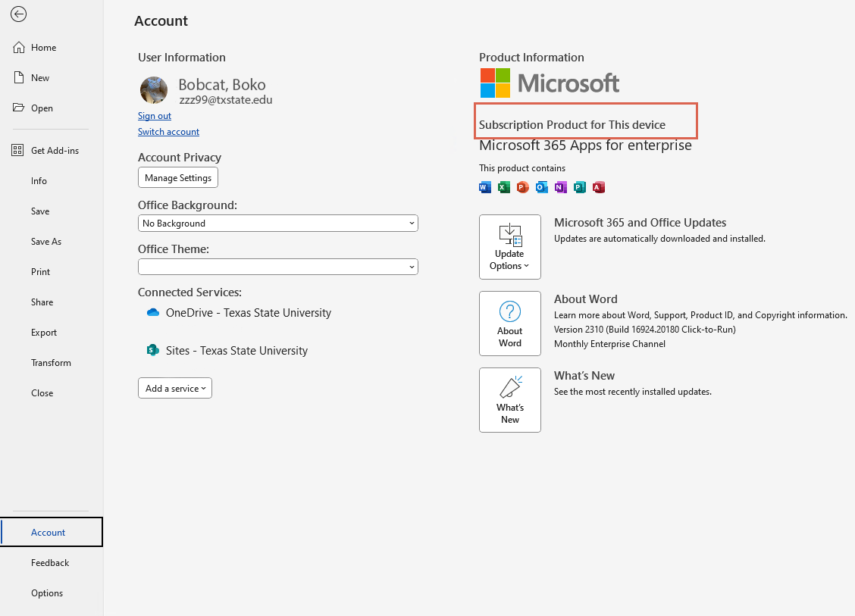The height and width of the screenshot is (616, 855).
Task: Click the back arrow icon
Action: coord(19,14)
